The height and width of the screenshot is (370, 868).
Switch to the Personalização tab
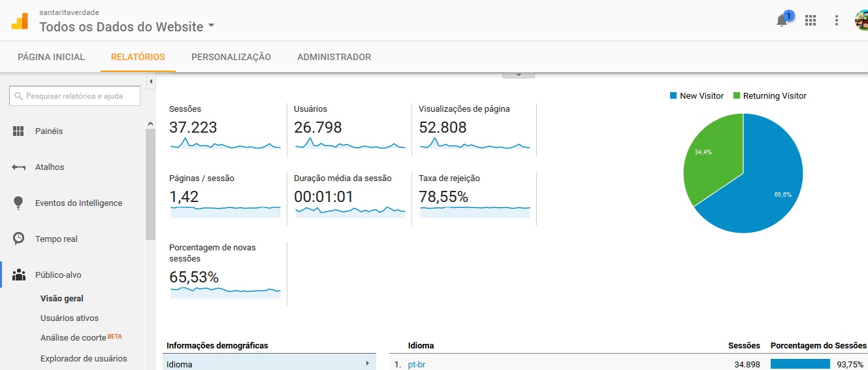pos(231,57)
